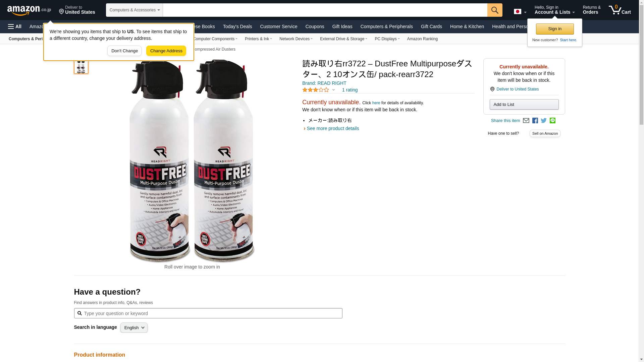
Task: Click the yellow Sign in button
Action: tap(555, 29)
